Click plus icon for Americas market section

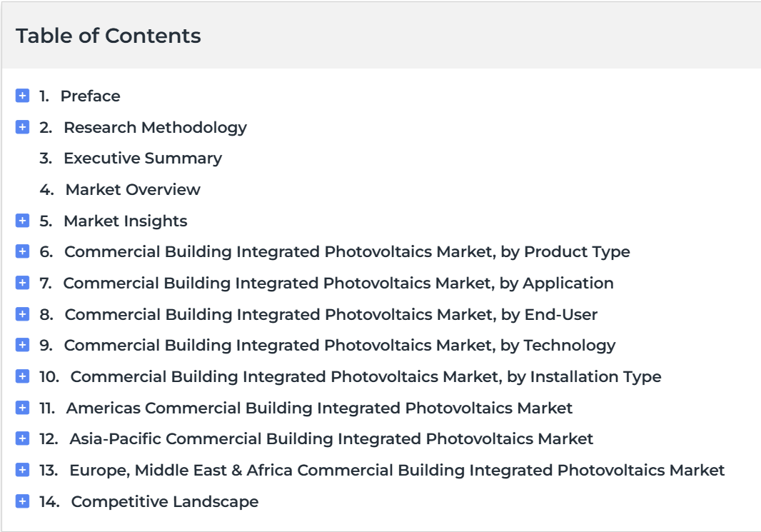22,408
